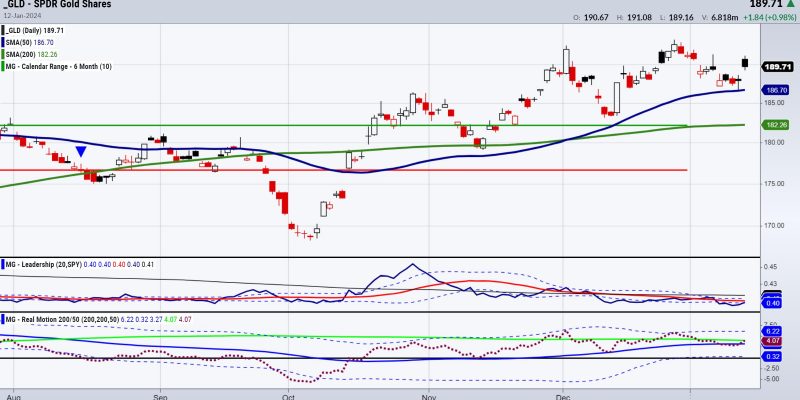Click the -2.50 Real Motion axis label
The height and width of the screenshot is (400, 800).
coord(771,368)
